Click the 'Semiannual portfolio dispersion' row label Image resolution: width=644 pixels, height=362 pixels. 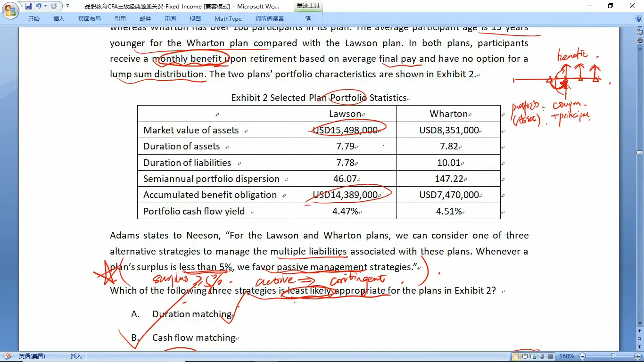coord(211,179)
